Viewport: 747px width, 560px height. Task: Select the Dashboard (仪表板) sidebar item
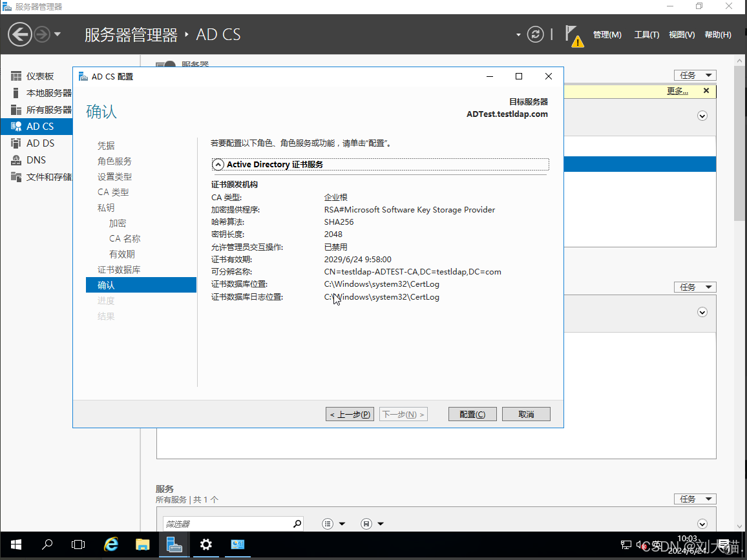coord(39,76)
